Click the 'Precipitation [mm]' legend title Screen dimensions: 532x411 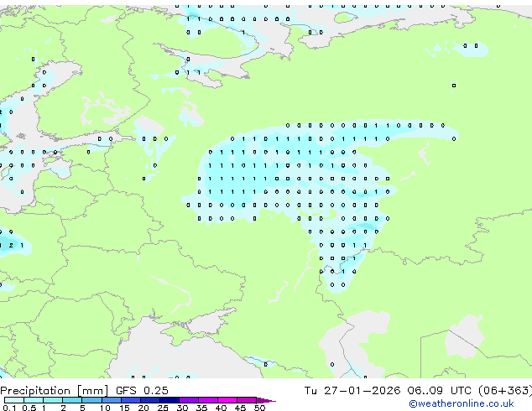coord(55,391)
